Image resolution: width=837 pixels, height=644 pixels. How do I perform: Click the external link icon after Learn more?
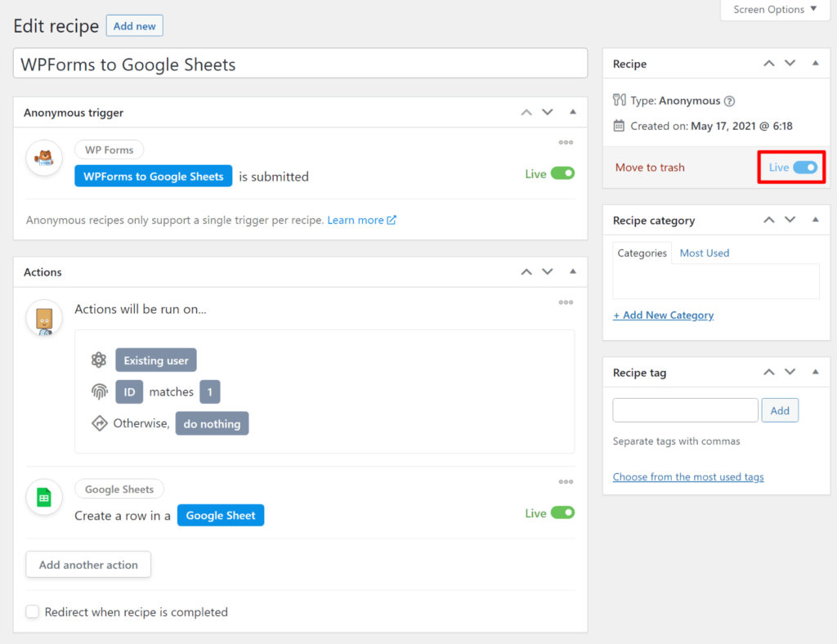click(x=392, y=220)
